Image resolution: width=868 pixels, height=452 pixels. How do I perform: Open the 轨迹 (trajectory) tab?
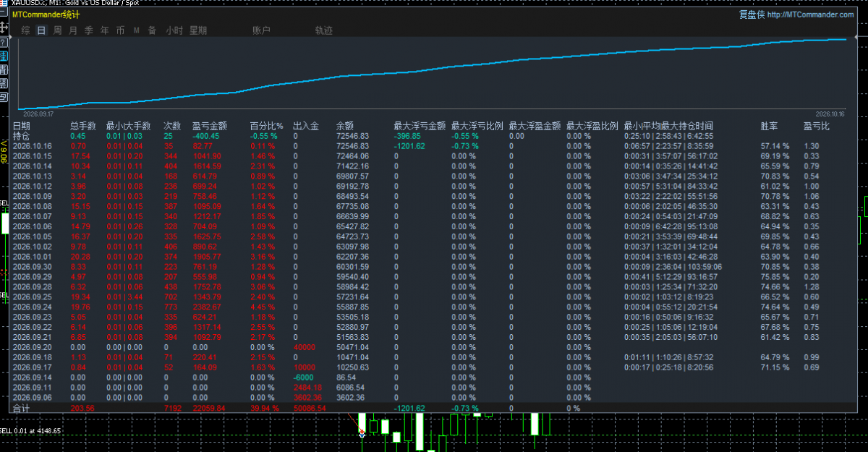click(x=324, y=30)
